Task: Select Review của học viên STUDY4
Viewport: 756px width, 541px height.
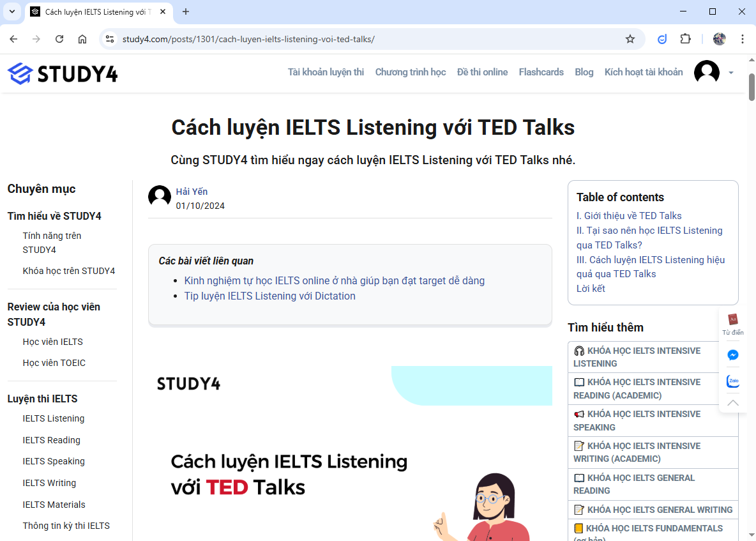Action: click(x=54, y=314)
